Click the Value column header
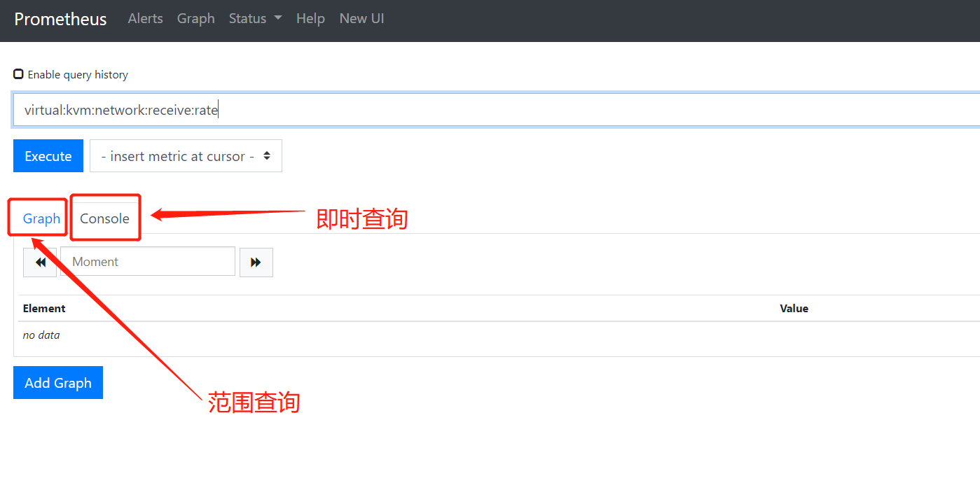The width and height of the screenshot is (980, 490). point(794,308)
